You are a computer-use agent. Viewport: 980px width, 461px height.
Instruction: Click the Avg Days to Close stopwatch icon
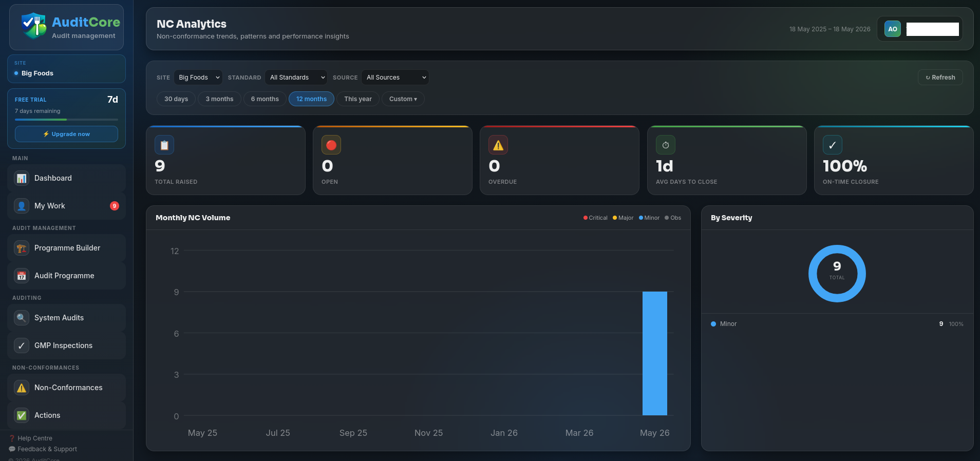(666, 145)
